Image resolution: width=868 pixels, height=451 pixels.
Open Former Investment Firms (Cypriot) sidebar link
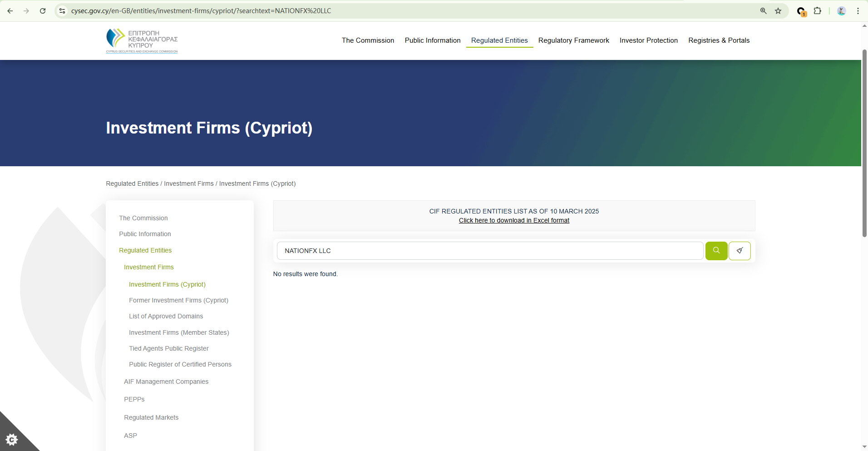(x=178, y=300)
